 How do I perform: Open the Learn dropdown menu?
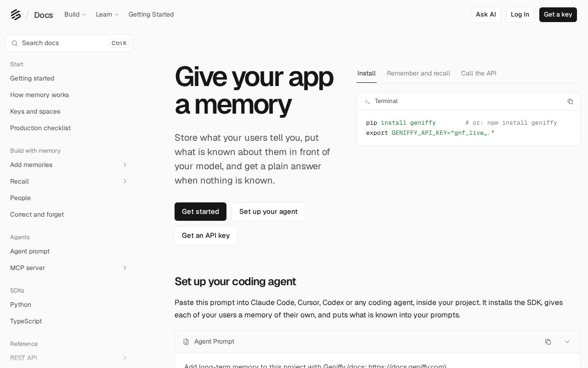(x=107, y=15)
